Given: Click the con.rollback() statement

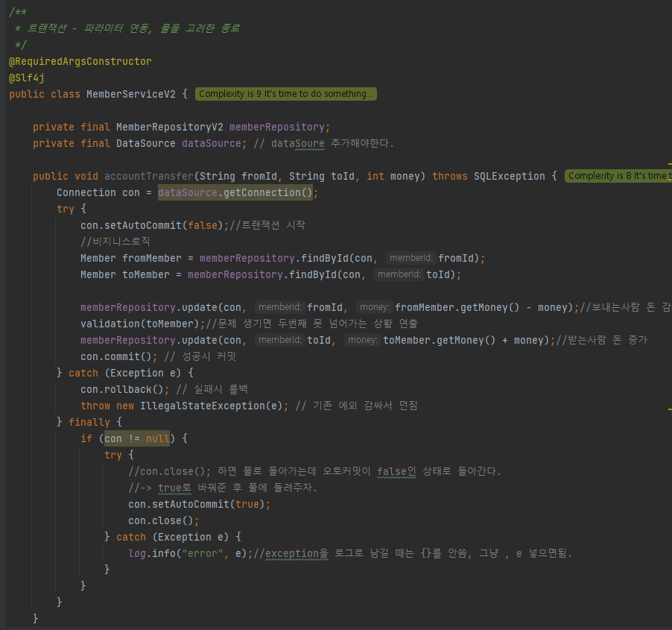Looking at the screenshot, I should click(124, 389).
